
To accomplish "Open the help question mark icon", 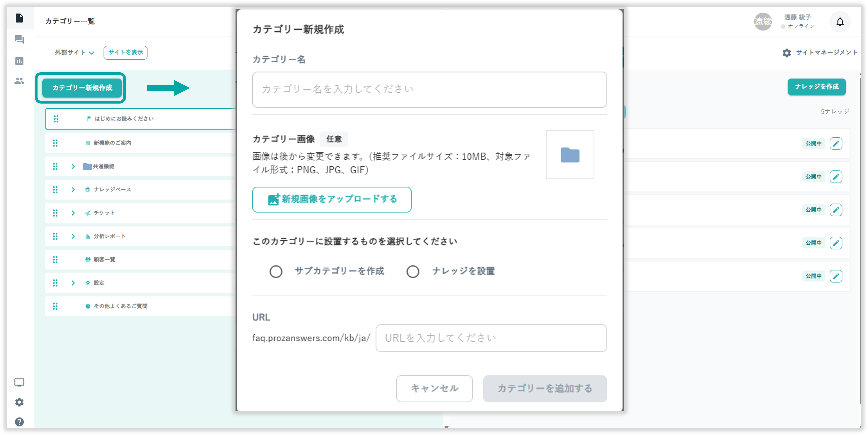I will click(19, 421).
